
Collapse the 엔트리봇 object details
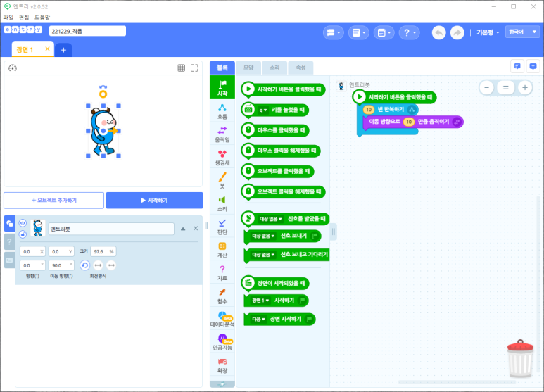pyautogui.click(x=183, y=229)
